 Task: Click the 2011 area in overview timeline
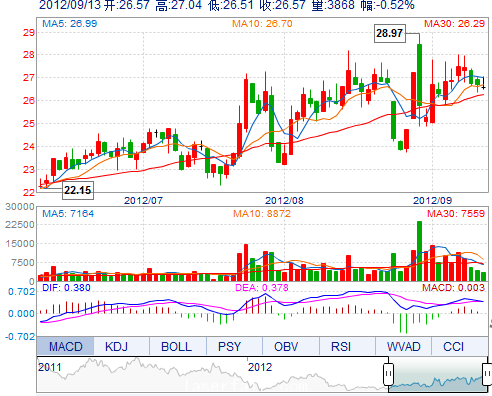(50, 367)
